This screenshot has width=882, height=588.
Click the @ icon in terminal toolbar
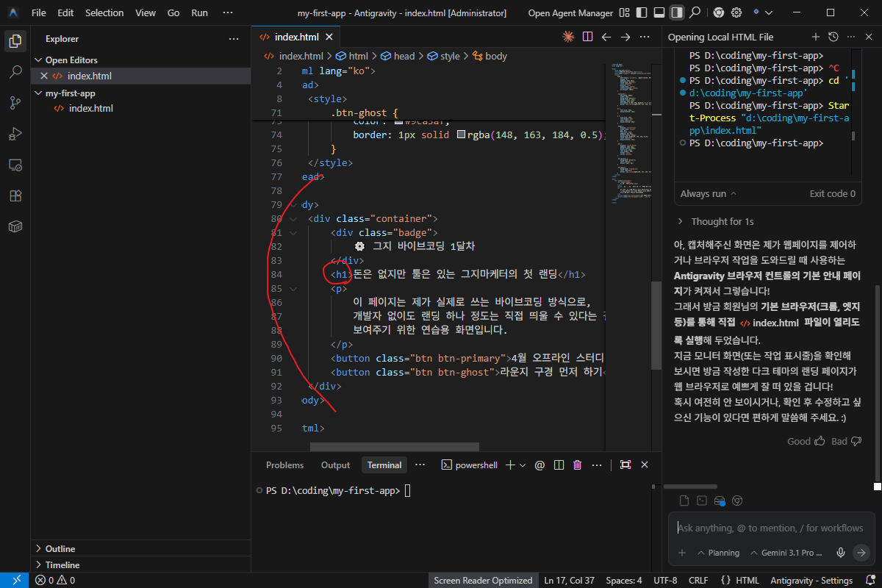539,465
